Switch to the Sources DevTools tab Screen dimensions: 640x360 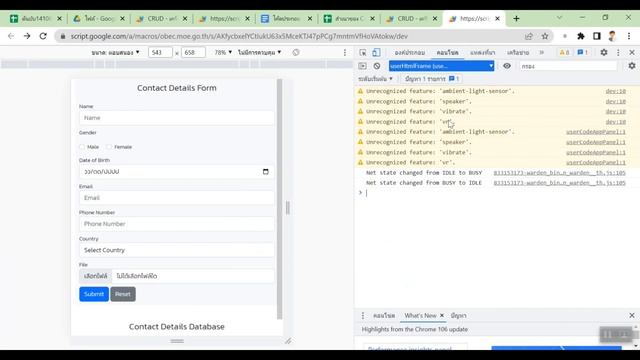click(x=482, y=53)
